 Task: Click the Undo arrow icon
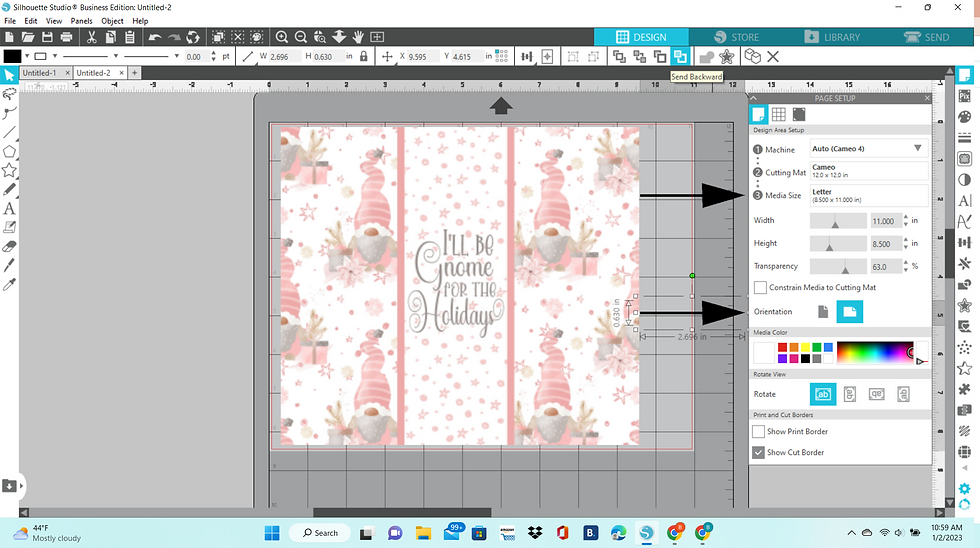click(x=154, y=37)
